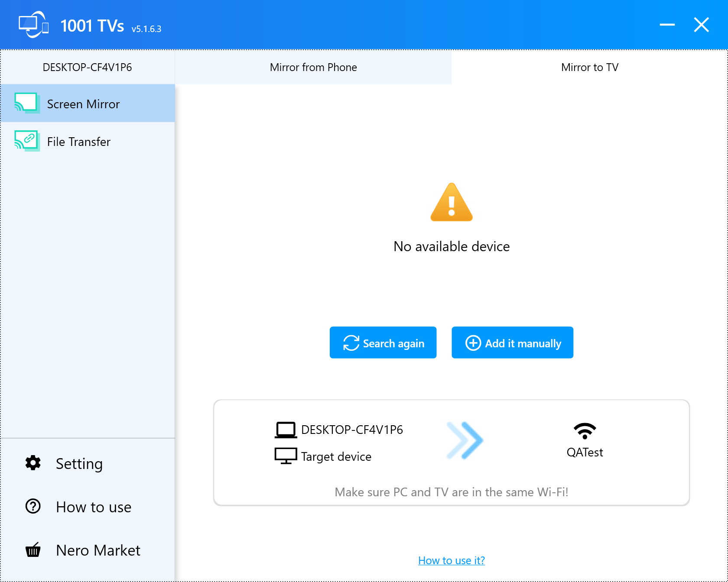Screen dimensions: 728x582
Task: Click the question mark help icon
Action: tap(33, 506)
